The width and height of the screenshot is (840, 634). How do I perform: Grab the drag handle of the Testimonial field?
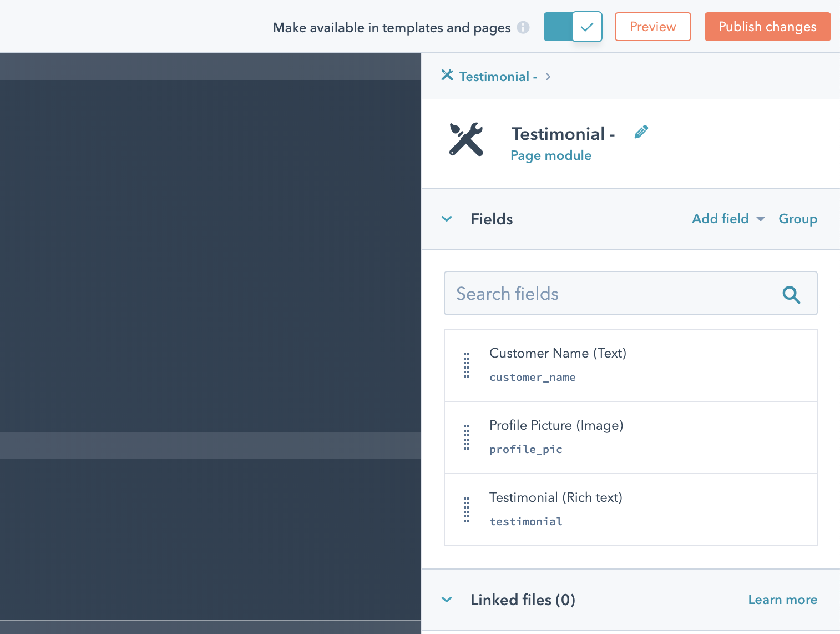click(x=467, y=510)
